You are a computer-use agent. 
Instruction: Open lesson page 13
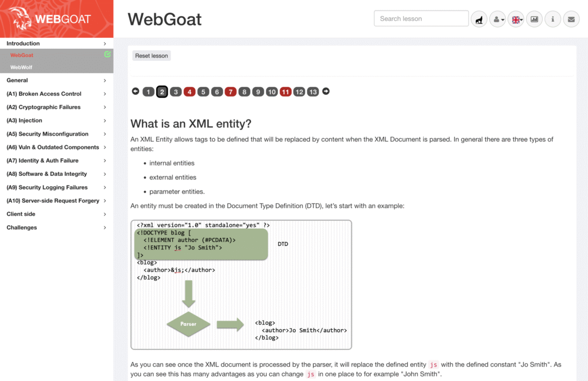pos(313,91)
